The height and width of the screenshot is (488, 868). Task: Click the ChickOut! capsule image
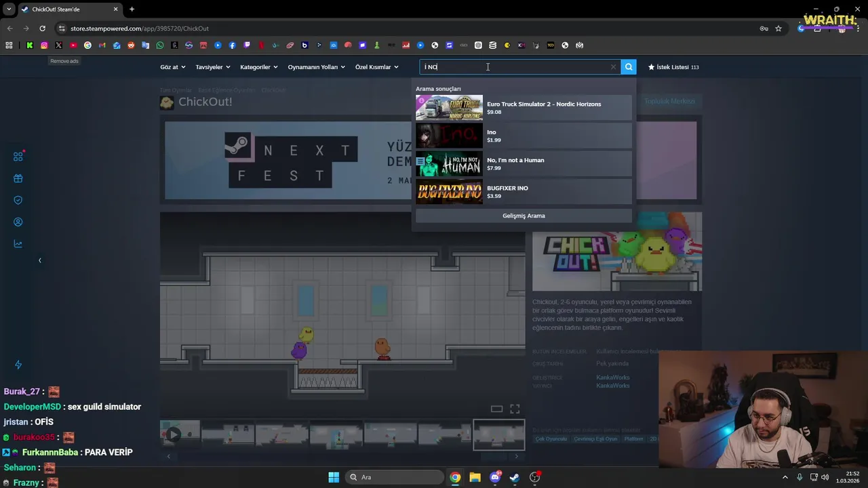click(617, 251)
